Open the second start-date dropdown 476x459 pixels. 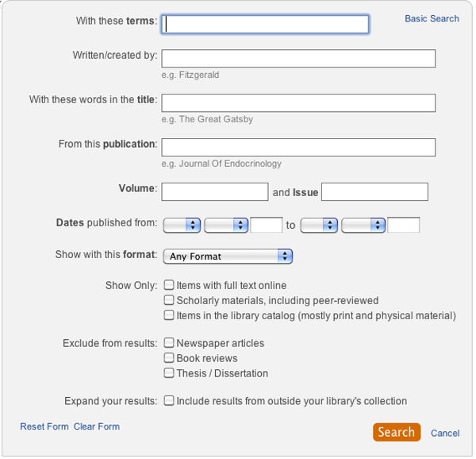(226, 226)
